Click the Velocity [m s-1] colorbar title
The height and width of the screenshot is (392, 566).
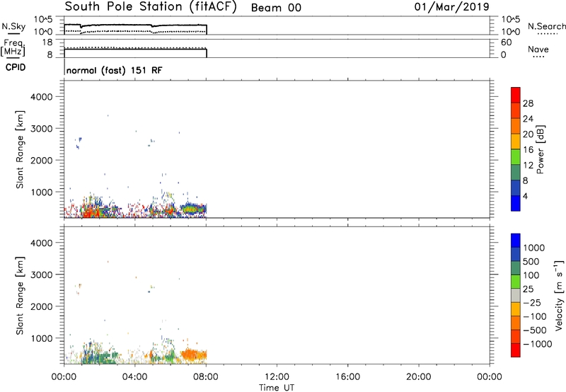pos(559,295)
